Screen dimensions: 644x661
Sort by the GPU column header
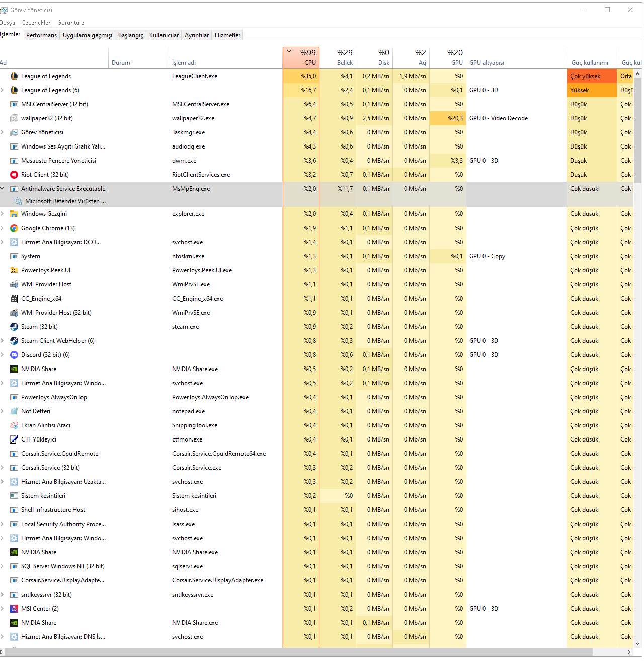[454, 57]
